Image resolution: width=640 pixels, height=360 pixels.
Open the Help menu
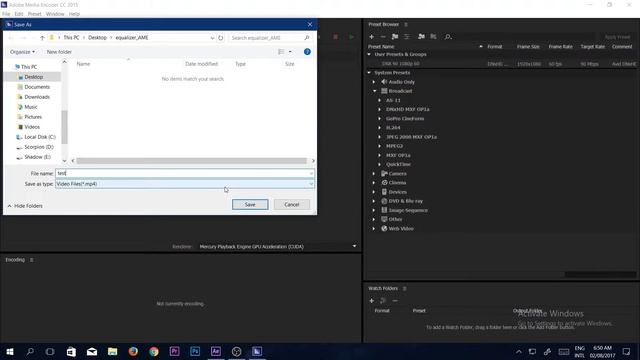[74, 14]
